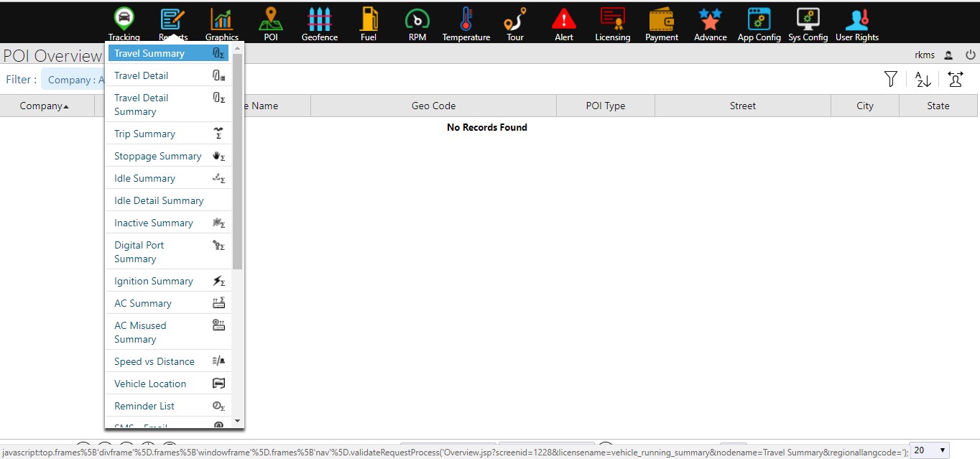980x459 pixels.
Task: Click the filter funnel icon
Action: 891,79
